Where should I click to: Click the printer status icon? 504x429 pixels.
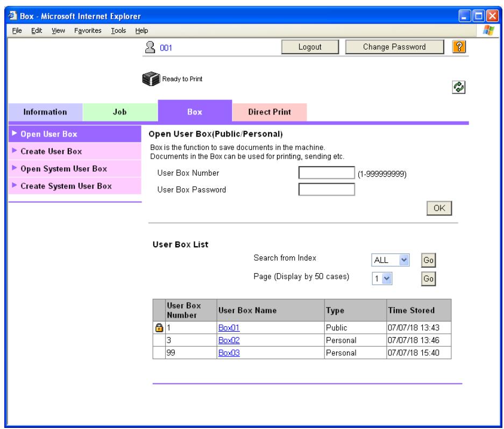pos(151,78)
